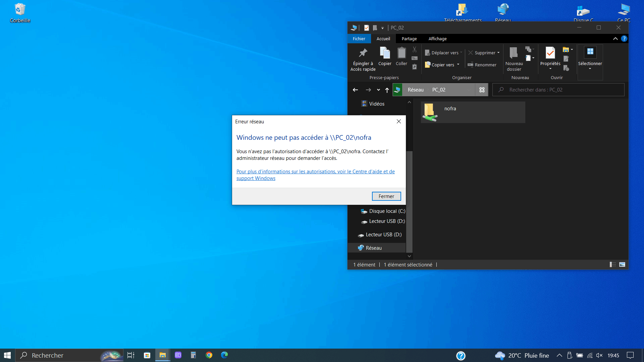Viewport: 644px width, 362px height.
Task: Open the Affichage ribbon tab
Action: 437,39
